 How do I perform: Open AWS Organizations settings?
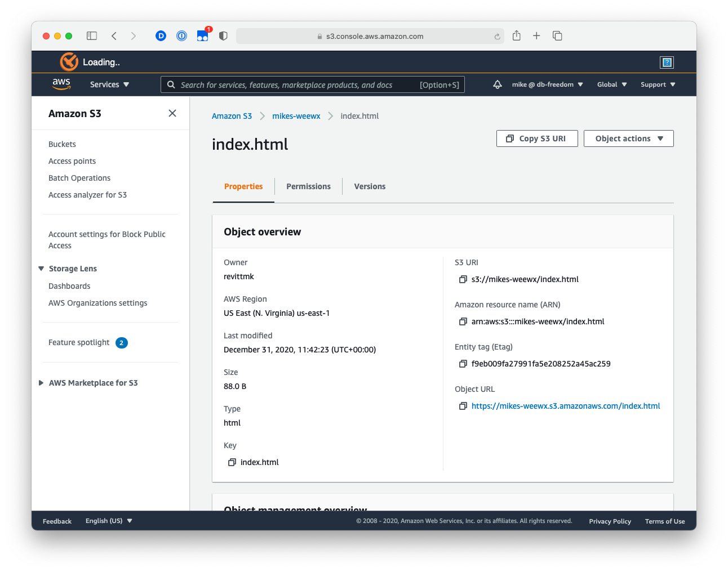point(97,303)
